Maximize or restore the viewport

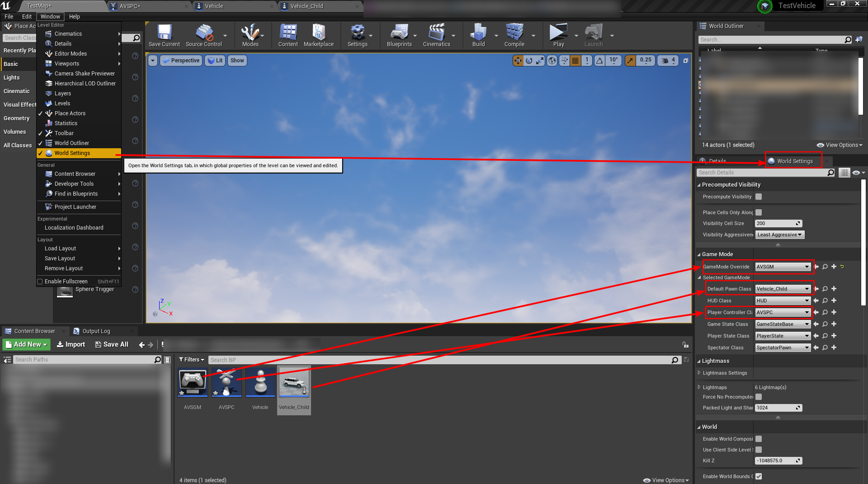[x=686, y=61]
